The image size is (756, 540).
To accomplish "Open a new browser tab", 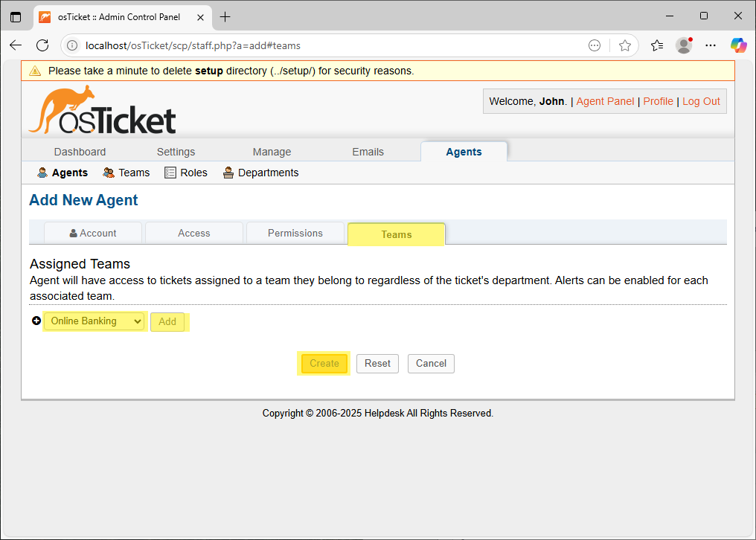I will [225, 17].
